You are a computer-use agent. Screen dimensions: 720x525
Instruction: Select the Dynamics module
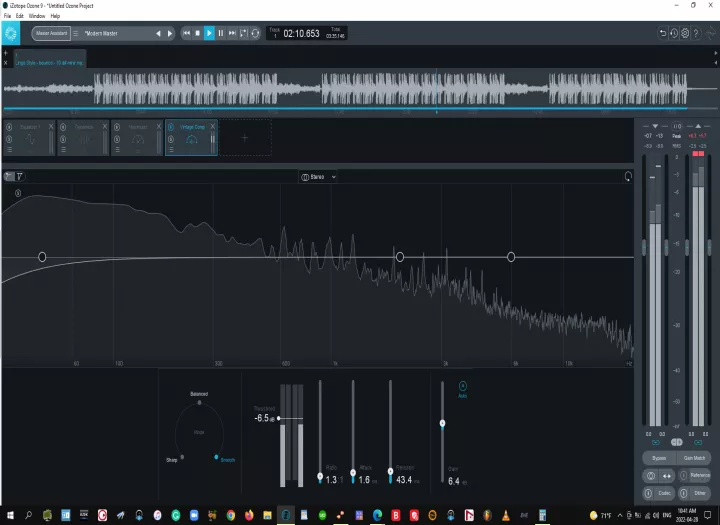point(83,138)
